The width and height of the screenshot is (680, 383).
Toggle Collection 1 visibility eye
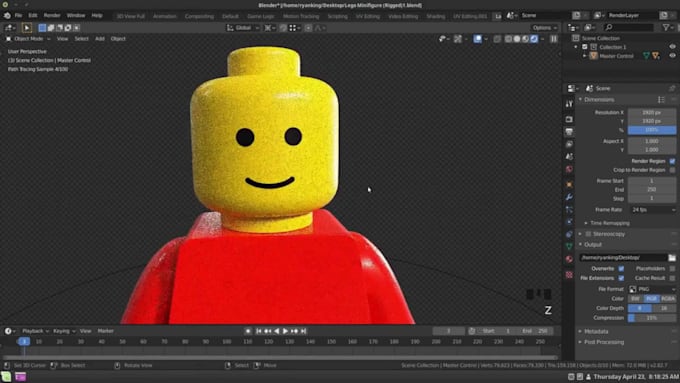[672, 47]
